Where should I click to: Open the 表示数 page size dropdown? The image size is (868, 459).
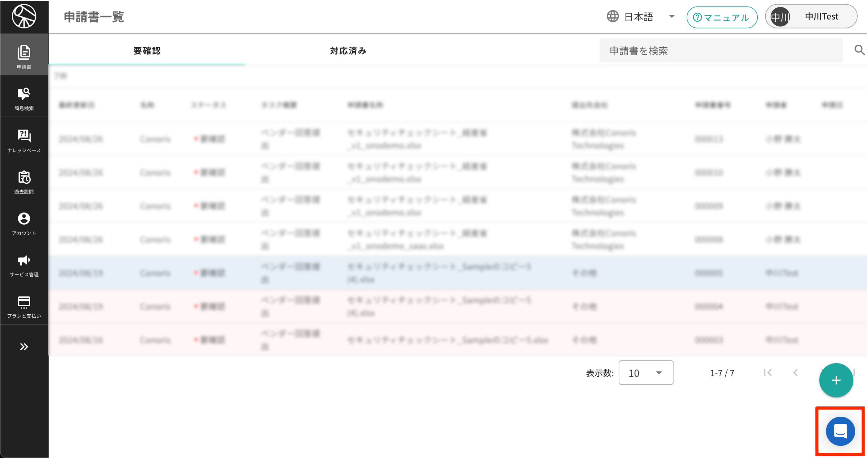[x=646, y=372]
